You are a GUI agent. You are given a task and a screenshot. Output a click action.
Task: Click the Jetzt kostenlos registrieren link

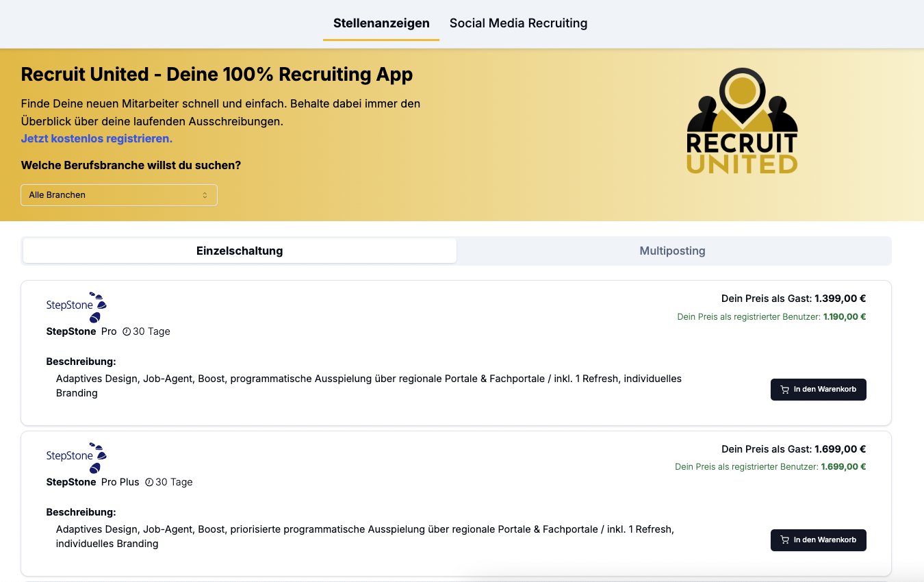coord(97,138)
